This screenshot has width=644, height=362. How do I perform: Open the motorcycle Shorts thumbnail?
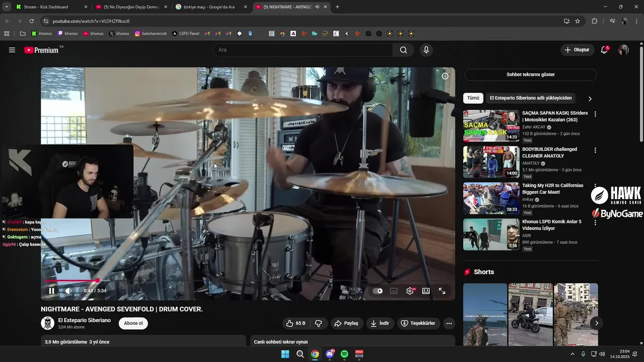click(x=530, y=315)
